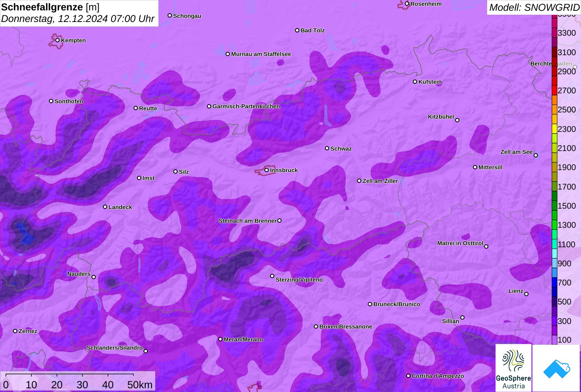Click the Zernez marker dot
Screen dimensions: 581x392
[x=15, y=331]
